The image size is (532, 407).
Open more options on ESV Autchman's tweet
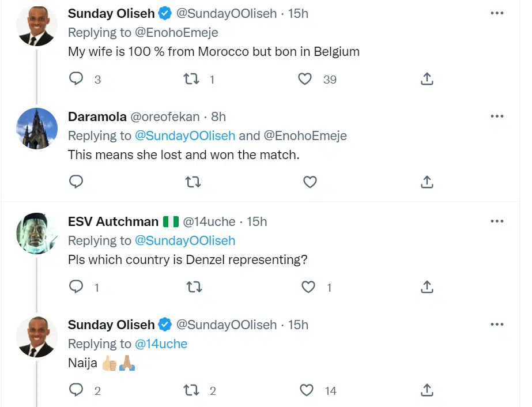click(x=497, y=221)
